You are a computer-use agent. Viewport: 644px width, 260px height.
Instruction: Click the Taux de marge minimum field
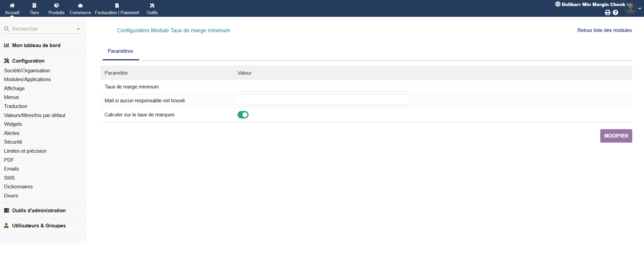(x=323, y=87)
